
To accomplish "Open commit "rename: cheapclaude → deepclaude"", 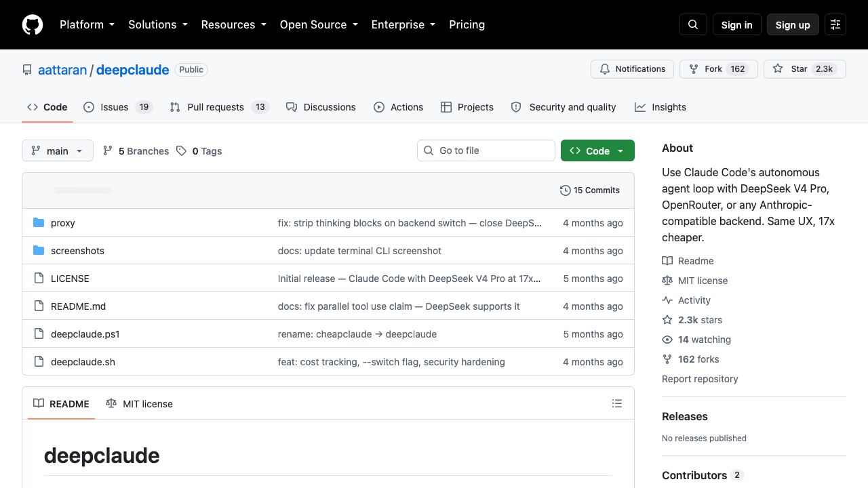I will tap(357, 334).
